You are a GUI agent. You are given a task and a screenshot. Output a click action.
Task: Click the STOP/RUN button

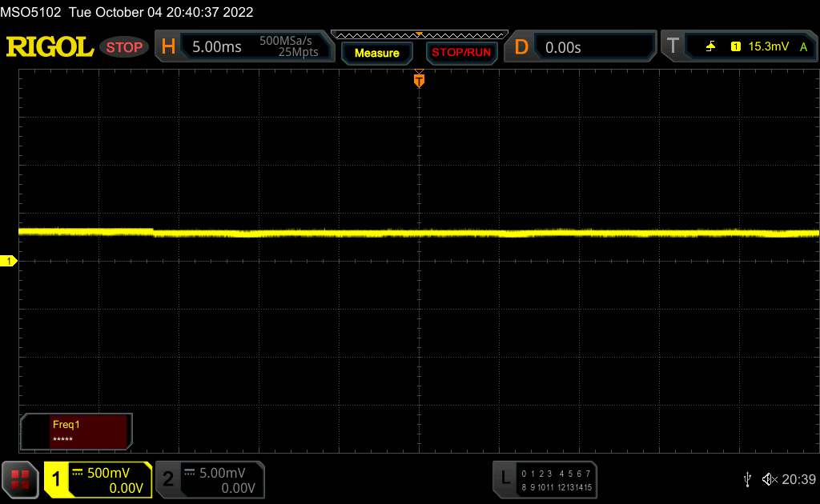point(461,52)
